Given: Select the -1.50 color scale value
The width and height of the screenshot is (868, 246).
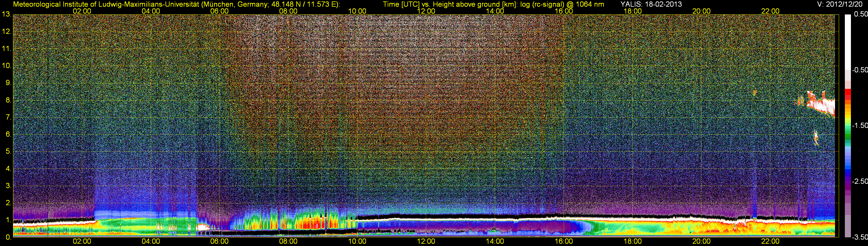Looking at the screenshot, I should [860, 125].
